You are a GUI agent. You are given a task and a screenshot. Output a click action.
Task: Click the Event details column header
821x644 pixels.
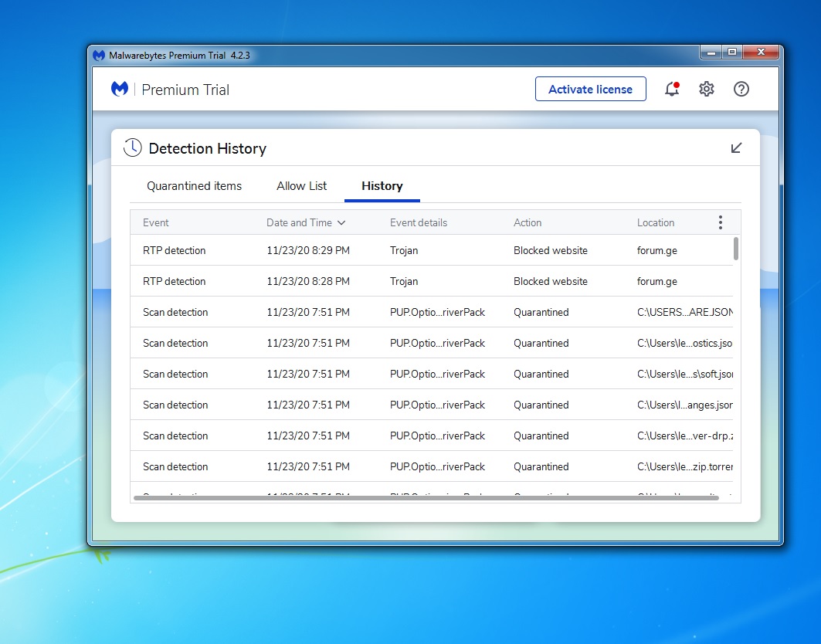419,222
